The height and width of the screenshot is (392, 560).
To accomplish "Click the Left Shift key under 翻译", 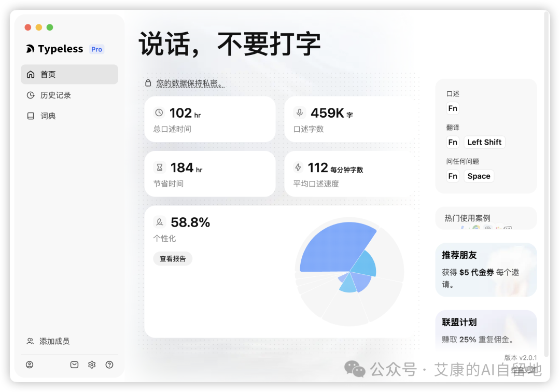I will pyautogui.click(x=484, y=142).
